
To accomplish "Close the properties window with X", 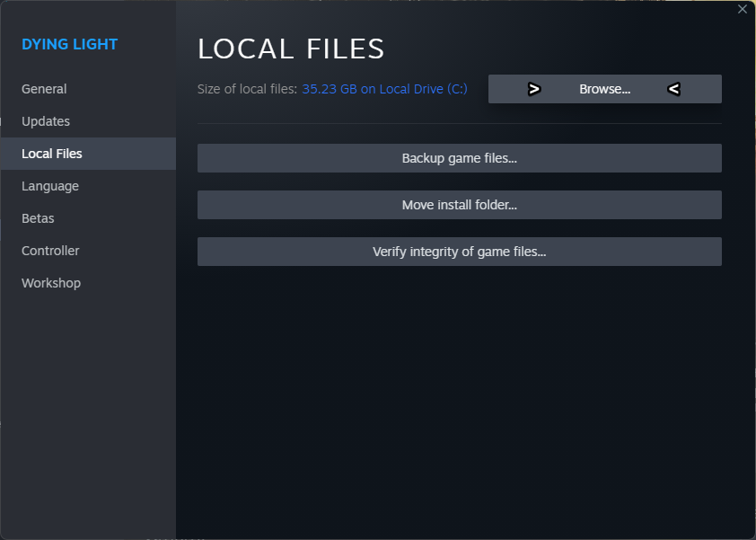I will coord(743,9).
